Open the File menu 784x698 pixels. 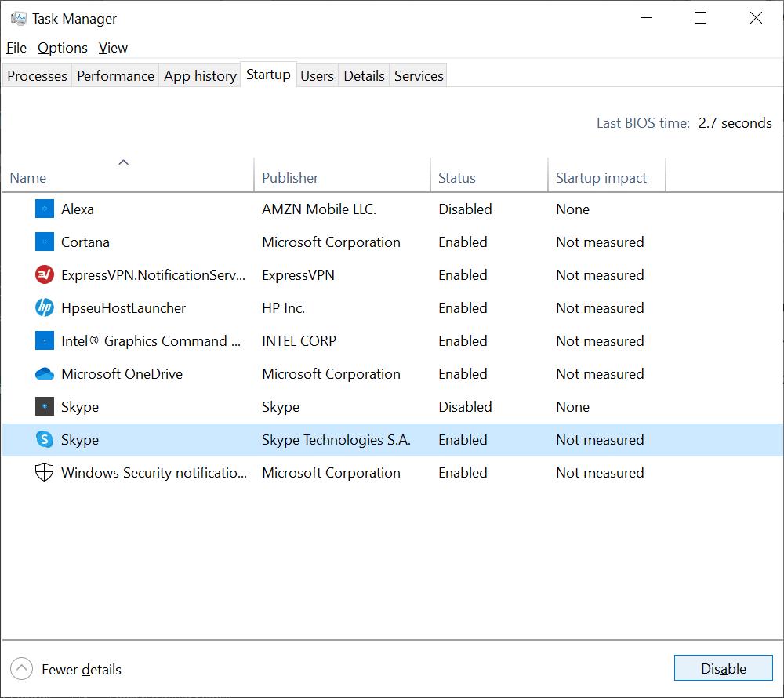coord(16,48)
